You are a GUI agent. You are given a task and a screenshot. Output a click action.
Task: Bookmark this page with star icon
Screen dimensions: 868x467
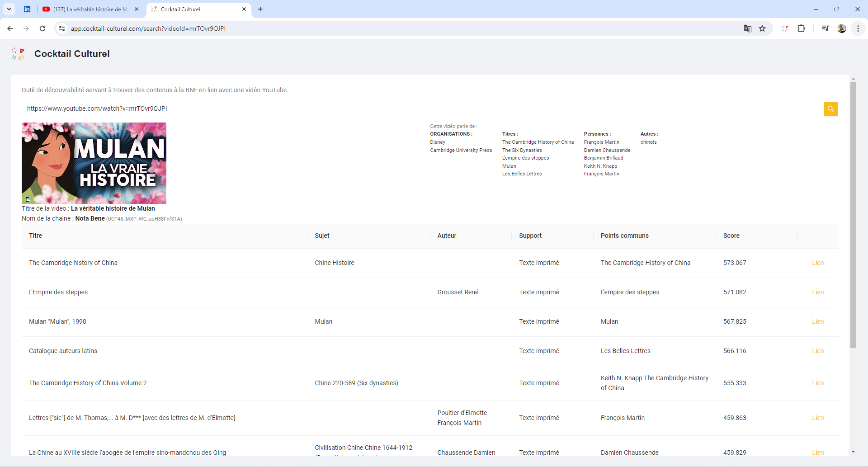pos(763,28)
